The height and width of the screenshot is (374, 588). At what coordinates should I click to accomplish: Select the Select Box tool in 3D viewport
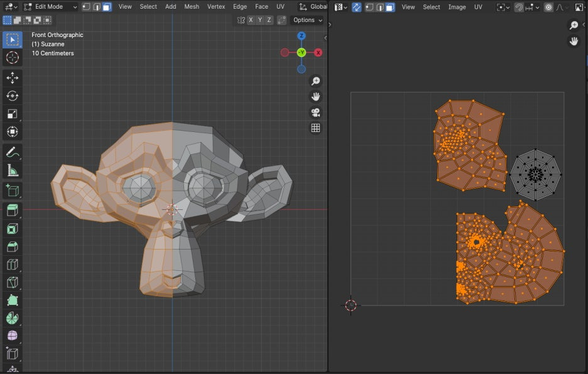[13, 40]
